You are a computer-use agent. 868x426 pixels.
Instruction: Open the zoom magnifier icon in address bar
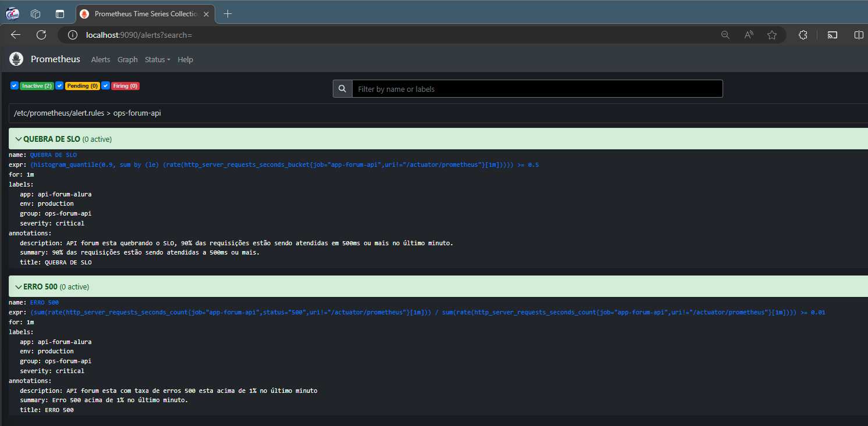click(x=725, y=35)
